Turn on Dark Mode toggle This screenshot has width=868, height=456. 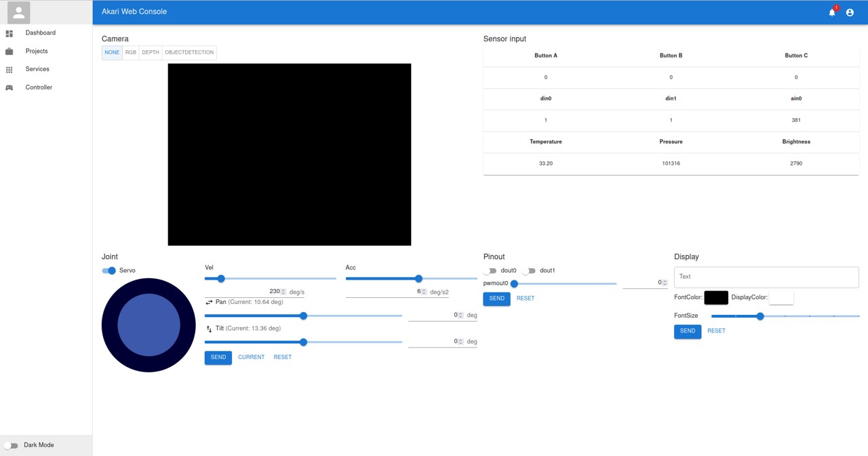pos(11,446)
